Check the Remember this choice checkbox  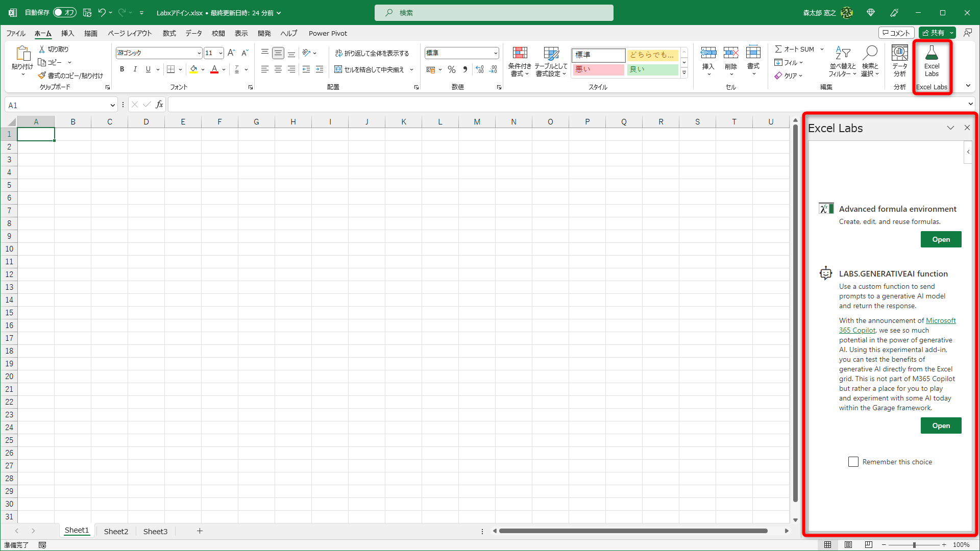click(853, 461)
